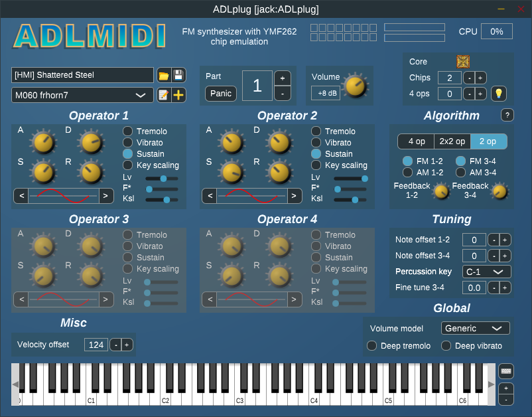Decrease the 4 ops count
This screenshot has width=532, height=417.
click(x=469, y=94)
